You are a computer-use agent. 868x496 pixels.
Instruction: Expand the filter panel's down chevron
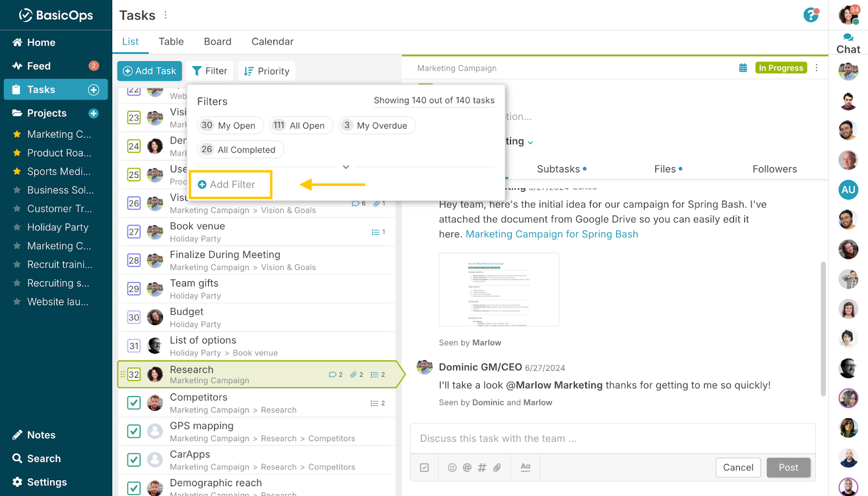tap(346, 167)
